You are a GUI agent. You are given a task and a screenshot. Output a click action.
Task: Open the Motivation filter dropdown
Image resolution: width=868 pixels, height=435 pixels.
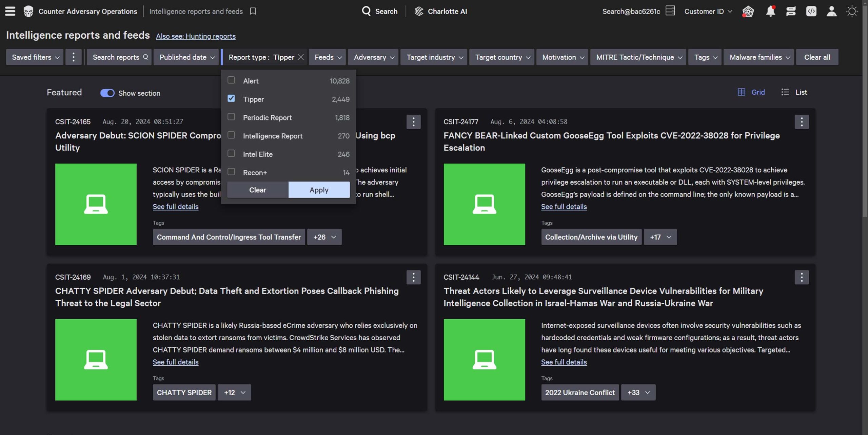point(562,57)
